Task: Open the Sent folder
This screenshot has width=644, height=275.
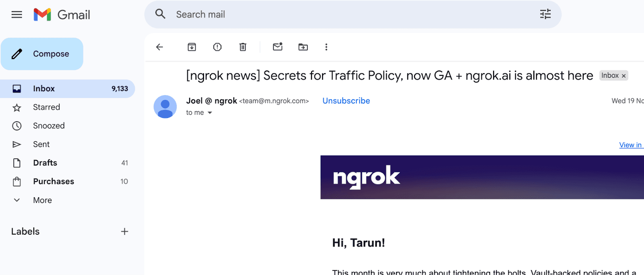Action: (67, 144)
